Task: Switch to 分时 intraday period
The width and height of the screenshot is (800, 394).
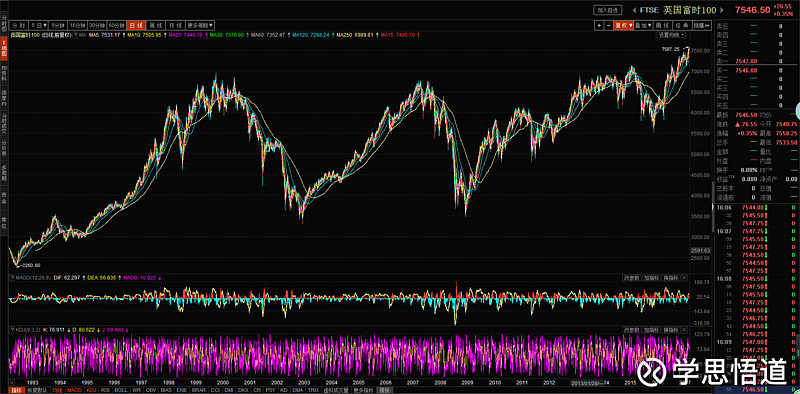Action: click(x=19, y=26)
